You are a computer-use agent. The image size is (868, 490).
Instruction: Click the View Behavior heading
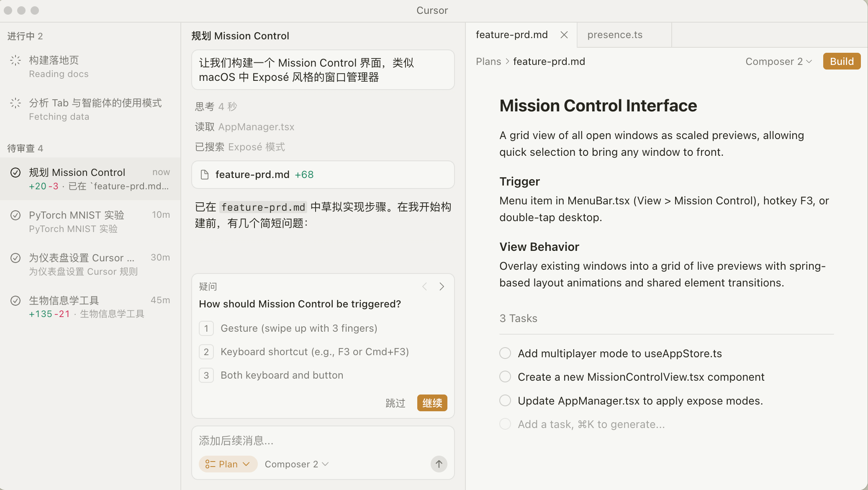click(539, 247)
